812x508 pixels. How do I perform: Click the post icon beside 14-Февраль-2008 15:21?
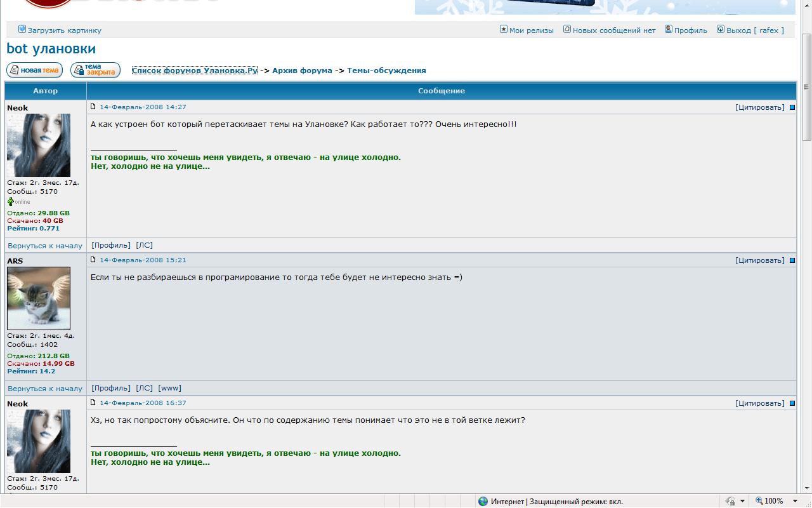click(93, 260)
